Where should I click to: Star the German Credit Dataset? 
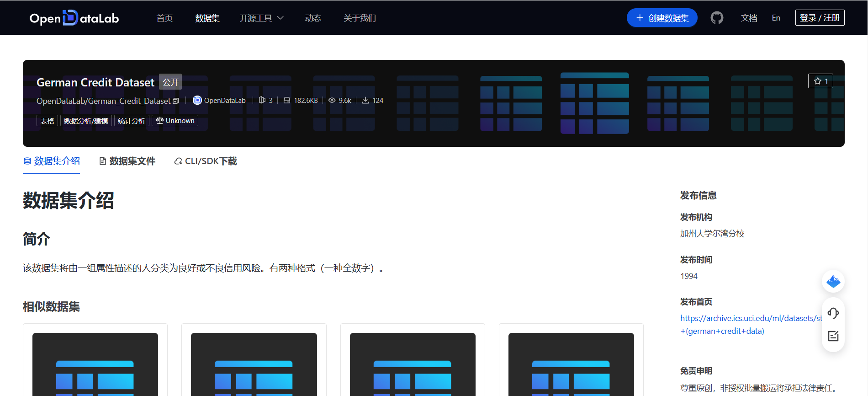point(820,81)
